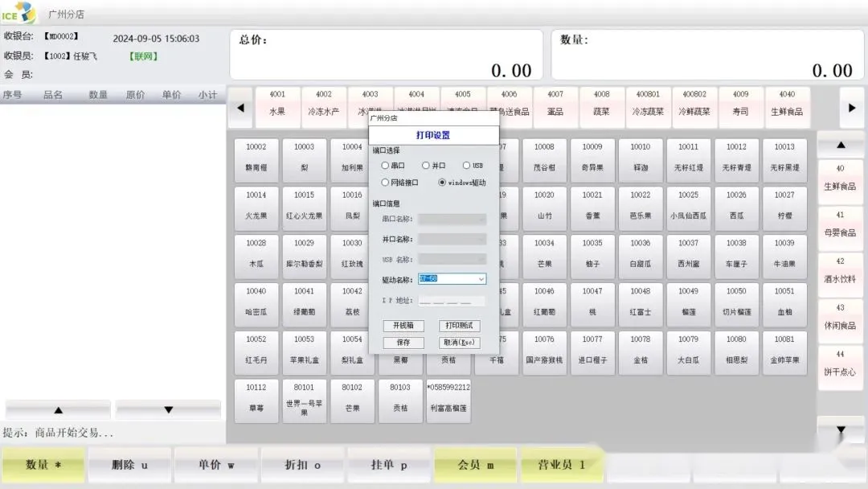Click the up arrow above 40 生鲜食品

[841, 145]
